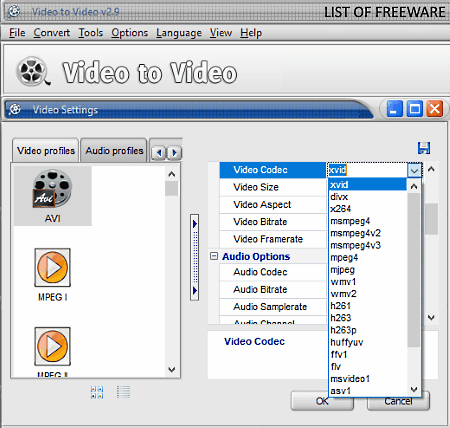Toggle the Video Codec dropdown arrow
This screenshot has width=450, height=428.
(414, 171)
